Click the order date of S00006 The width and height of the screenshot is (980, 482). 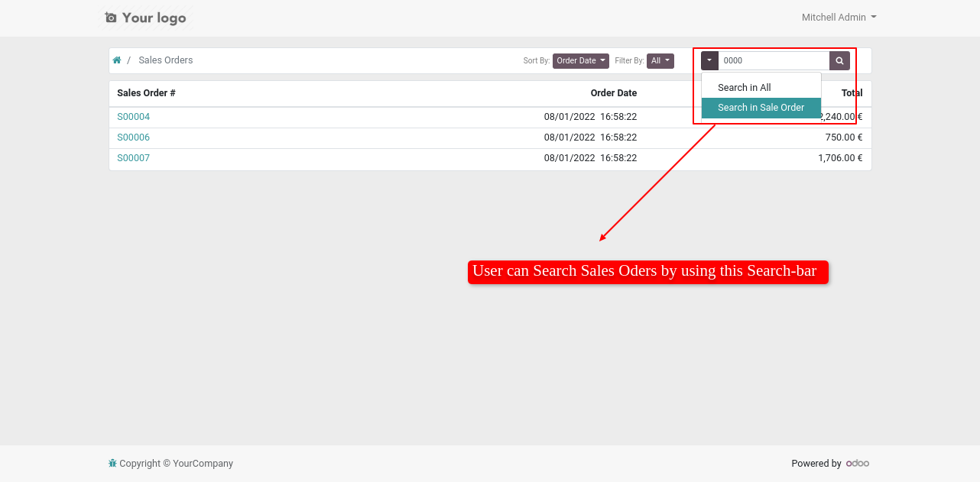(590, 137)
